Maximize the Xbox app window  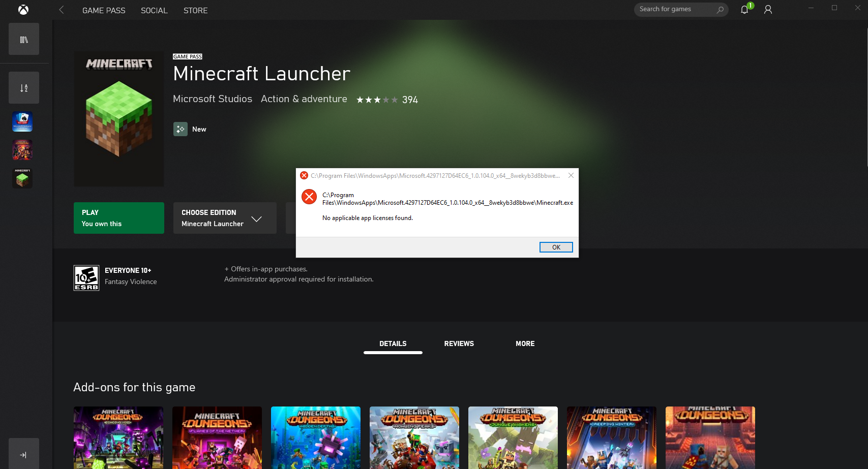pyautogui.click(x=834, y=8)
